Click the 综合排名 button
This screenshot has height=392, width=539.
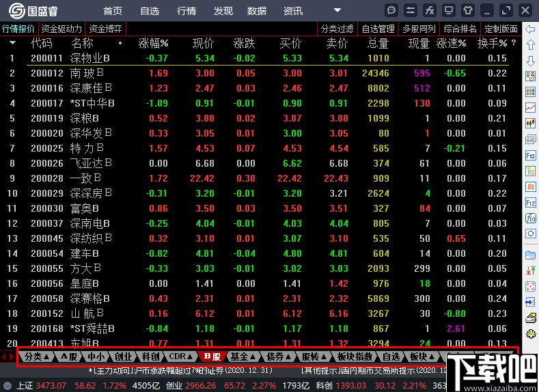(460, 29)
